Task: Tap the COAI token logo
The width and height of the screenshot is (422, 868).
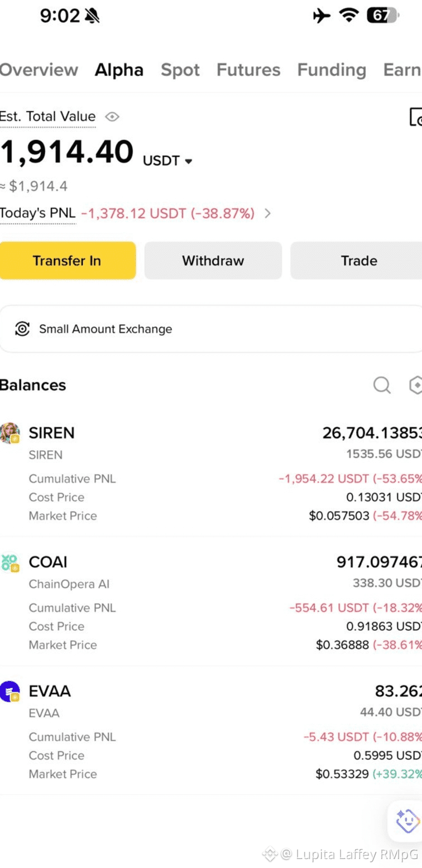Action: (10, 562)
